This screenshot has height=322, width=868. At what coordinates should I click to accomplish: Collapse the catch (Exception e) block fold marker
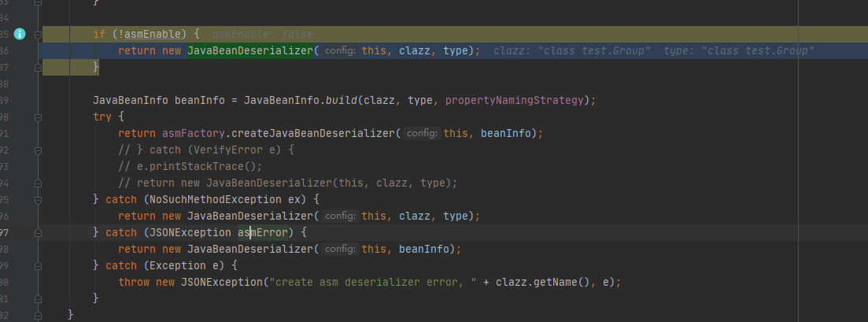click(x=38, y=265)
